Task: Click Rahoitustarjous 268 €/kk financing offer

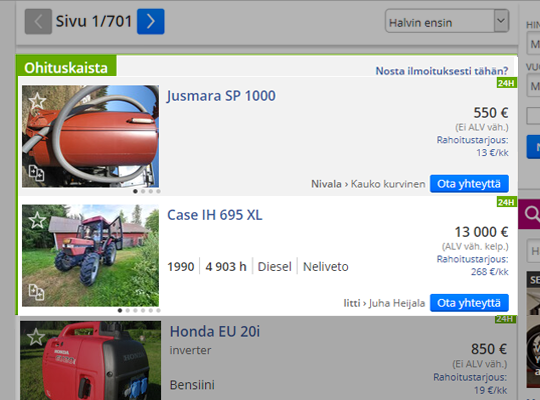Action: tap(472, 265)
